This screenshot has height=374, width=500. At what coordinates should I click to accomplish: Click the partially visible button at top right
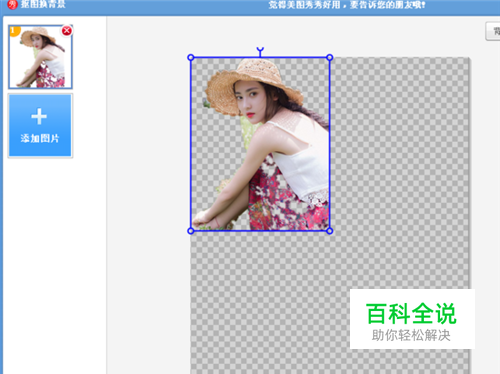493,32
